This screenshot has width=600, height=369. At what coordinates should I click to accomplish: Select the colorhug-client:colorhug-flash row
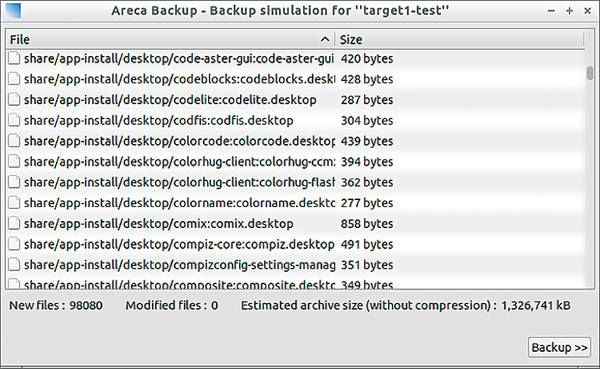coord(295,183)
